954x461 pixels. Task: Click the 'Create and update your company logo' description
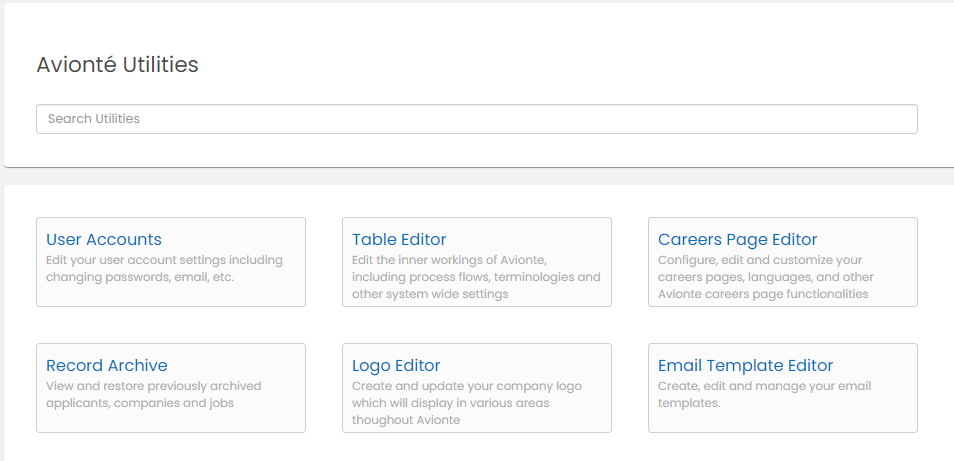pyautogui.click(x=467, y=403)
